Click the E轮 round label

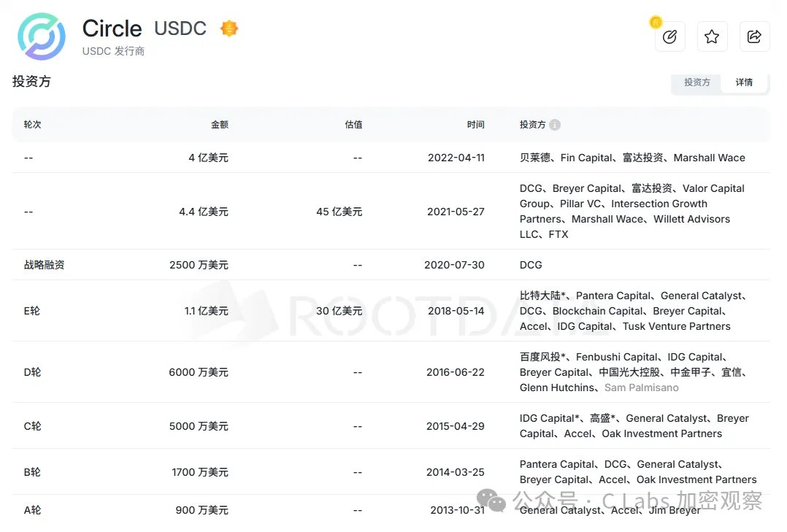click(x=31, y=311)
